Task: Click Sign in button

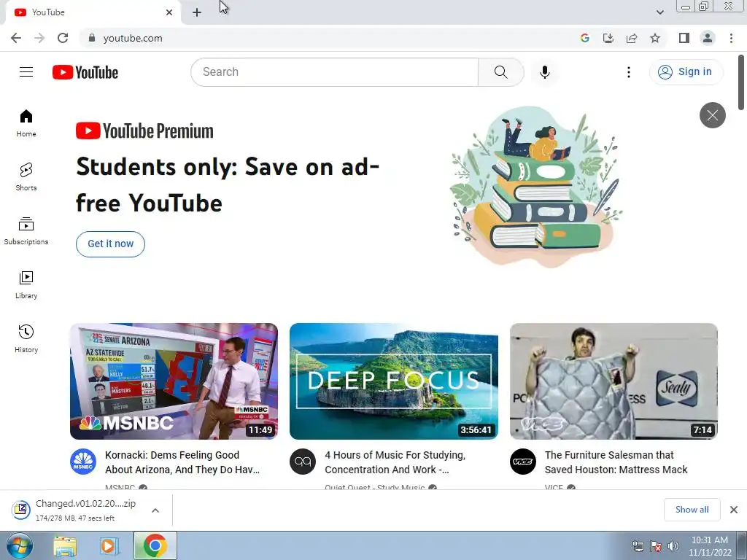Action: pyautogui.click(x=686, y=72)
